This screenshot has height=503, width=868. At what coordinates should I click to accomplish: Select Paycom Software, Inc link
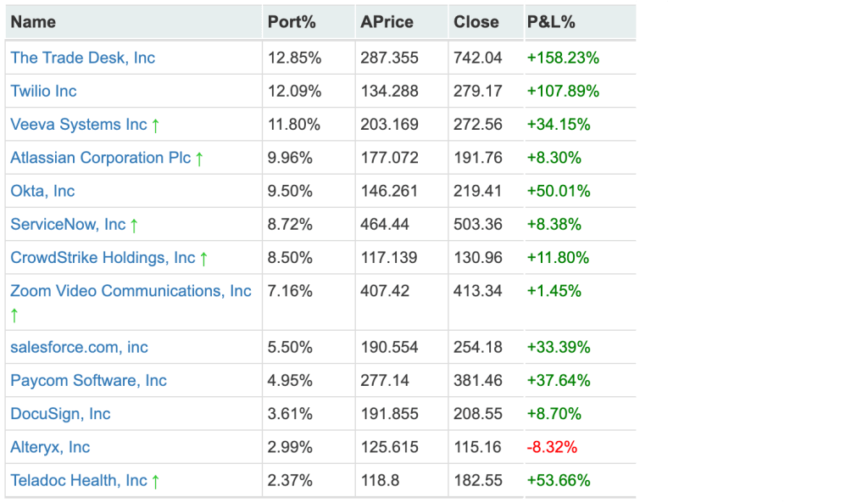pos(88,381)
